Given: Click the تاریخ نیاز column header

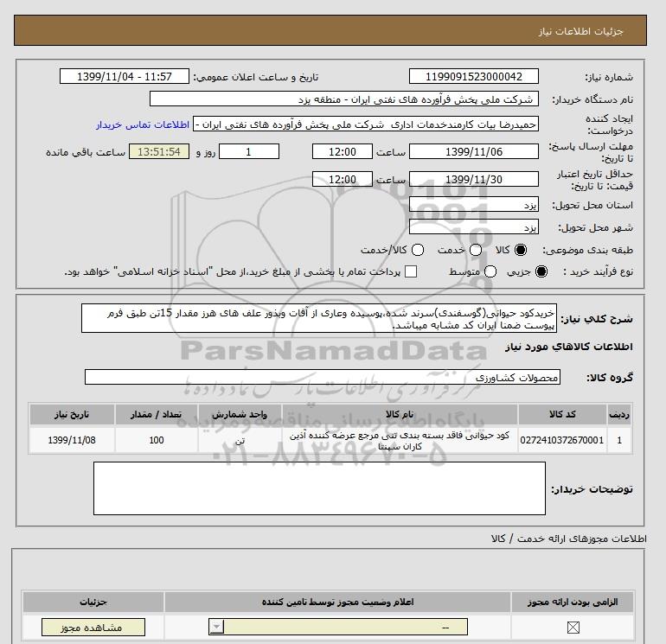Looking at the screenshot, I should (x=72, y=414).
